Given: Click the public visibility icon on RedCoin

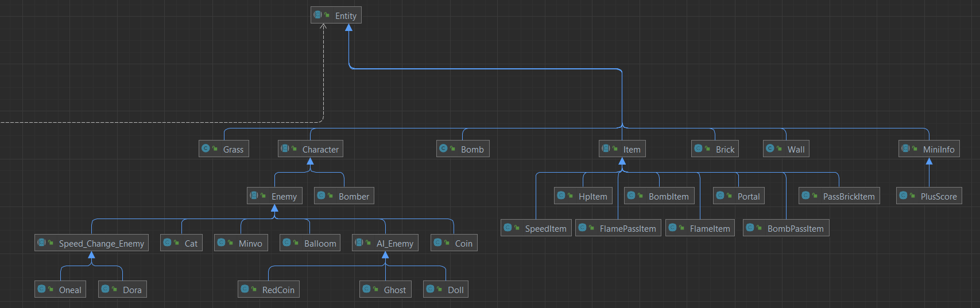Looking at the screenshot, I should 254,289.
